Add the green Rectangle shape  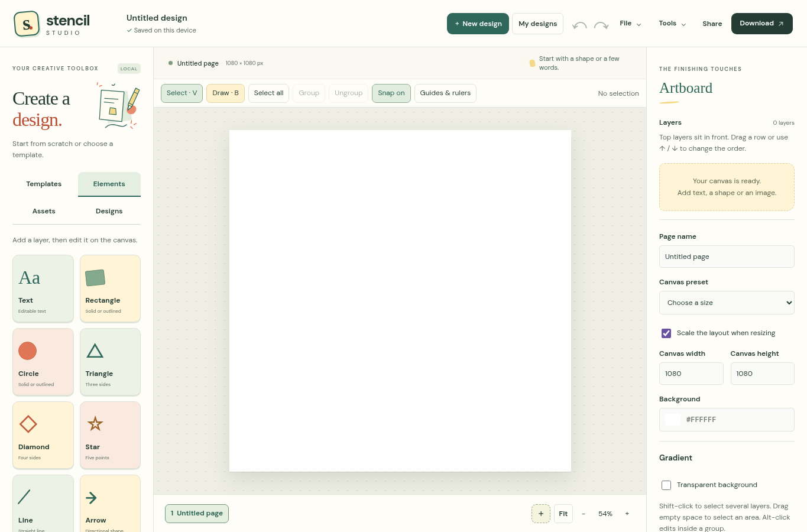[x=110, y=288]
